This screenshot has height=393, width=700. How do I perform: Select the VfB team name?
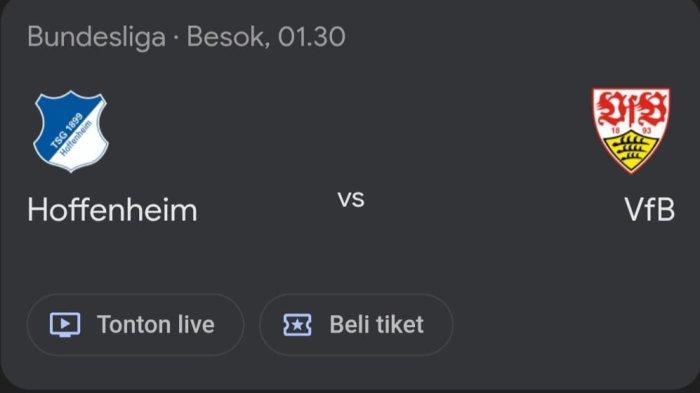click(650, 209)
